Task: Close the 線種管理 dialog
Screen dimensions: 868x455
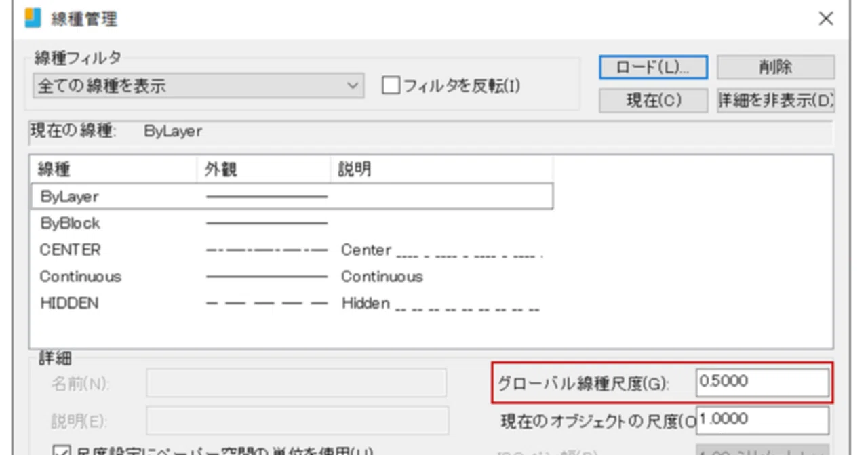Action: 826,19
